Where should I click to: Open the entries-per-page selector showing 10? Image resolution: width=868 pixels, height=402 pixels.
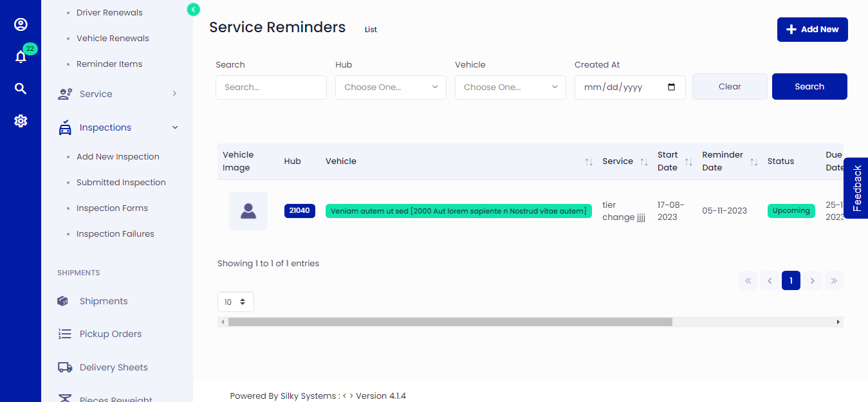[235, 301]
